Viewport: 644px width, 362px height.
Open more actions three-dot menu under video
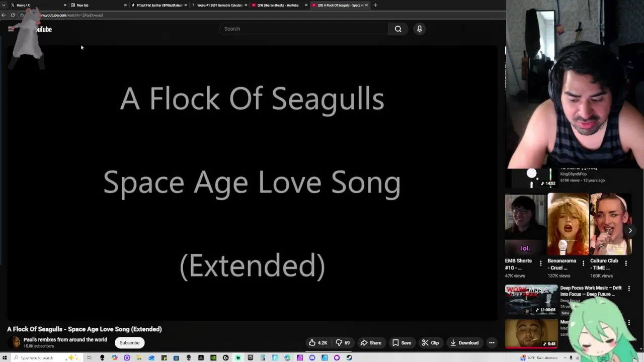(492, 343)
